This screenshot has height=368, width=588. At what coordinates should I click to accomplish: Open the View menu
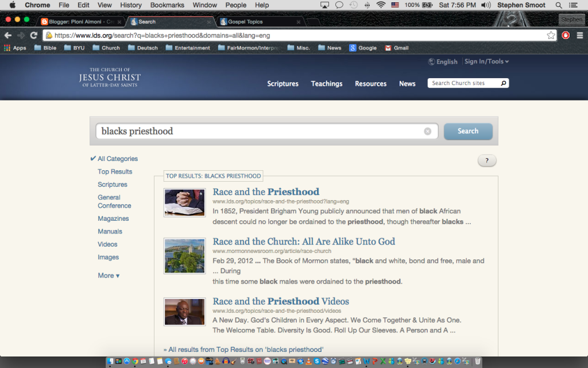(x=105, y=5)
